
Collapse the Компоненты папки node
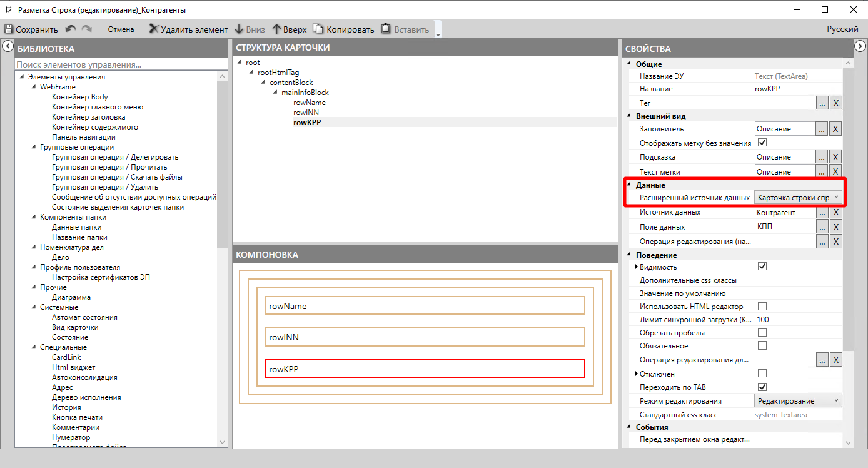click(34, 217)
